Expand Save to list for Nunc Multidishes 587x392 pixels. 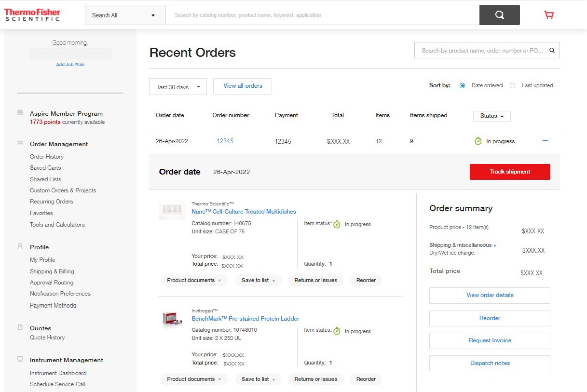point(259,280)
